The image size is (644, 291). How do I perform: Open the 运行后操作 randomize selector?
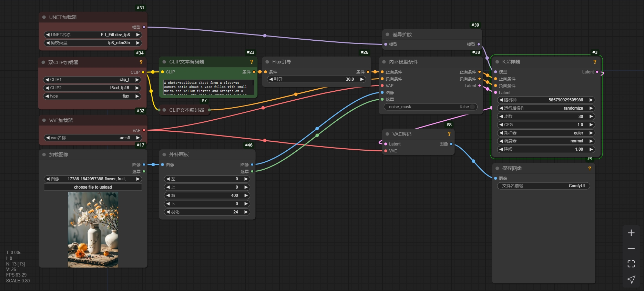pyautogui.click(x=546, y=108)
